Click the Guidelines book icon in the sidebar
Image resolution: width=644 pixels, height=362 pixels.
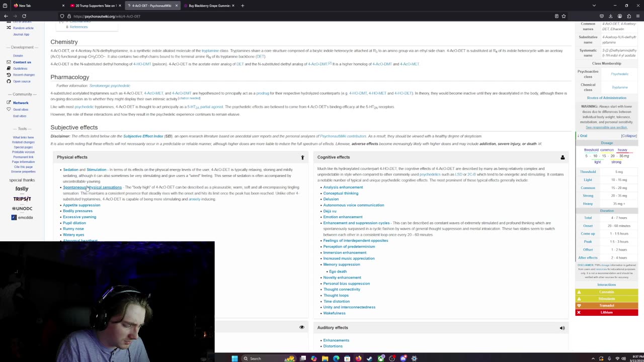[x=9, y=68]
